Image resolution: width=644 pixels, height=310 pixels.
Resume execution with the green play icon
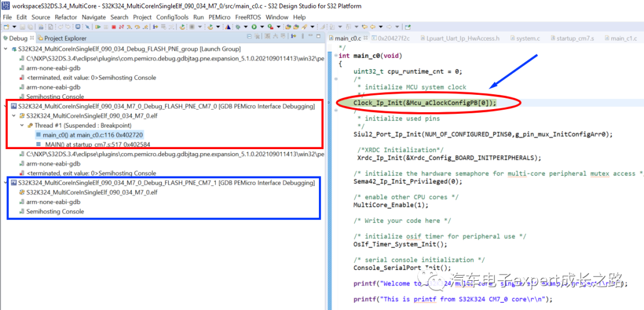(x=98, y=27)
